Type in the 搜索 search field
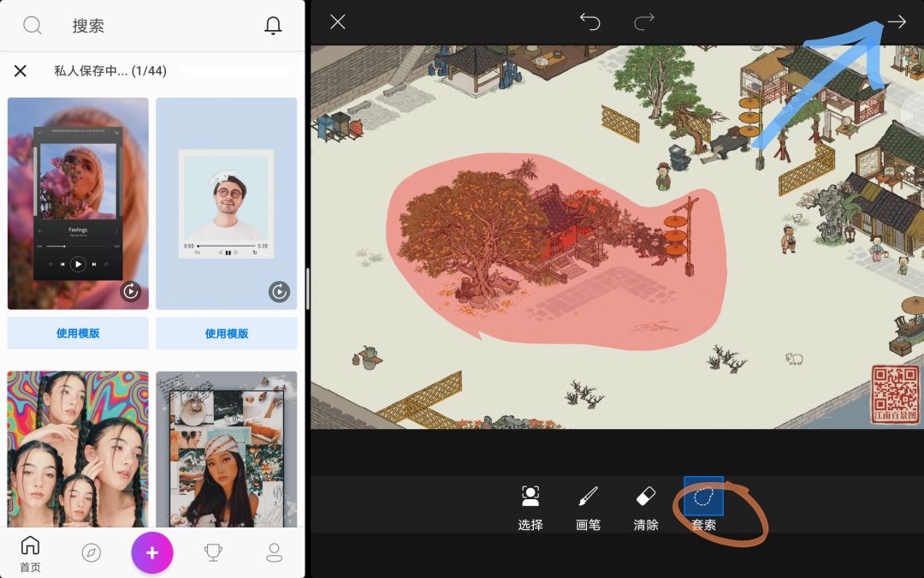The width and height of the screenshot is (924, 578). (x=154, y=26)
